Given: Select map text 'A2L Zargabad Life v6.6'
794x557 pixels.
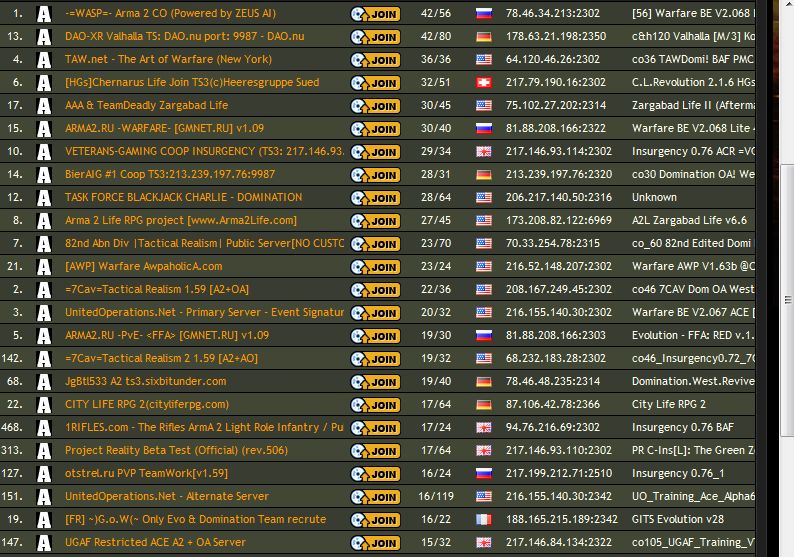Looking at the screenshot, I should [x=689, y=220].
